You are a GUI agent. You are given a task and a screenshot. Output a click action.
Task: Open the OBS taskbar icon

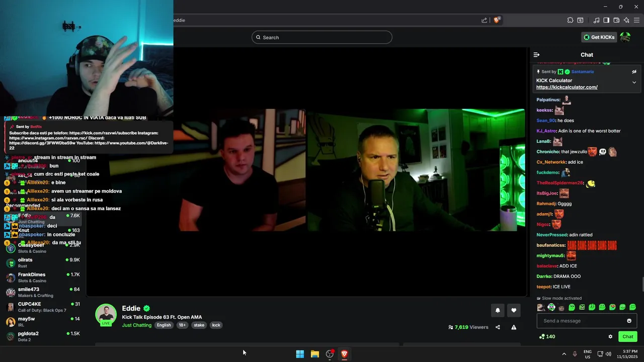pyautogui.click(x=330, y=354)
